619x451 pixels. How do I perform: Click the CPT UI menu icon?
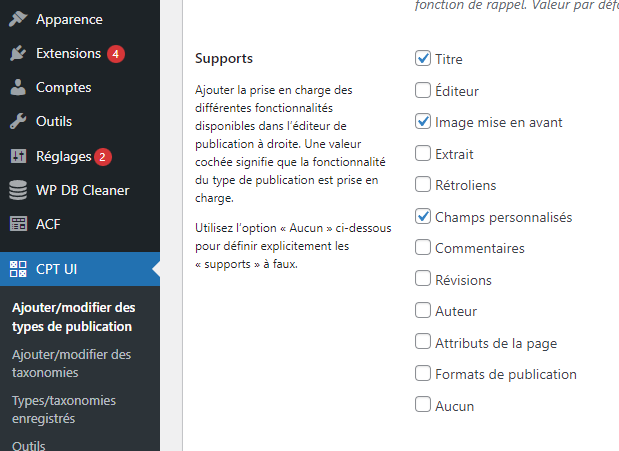pos(18,268)
